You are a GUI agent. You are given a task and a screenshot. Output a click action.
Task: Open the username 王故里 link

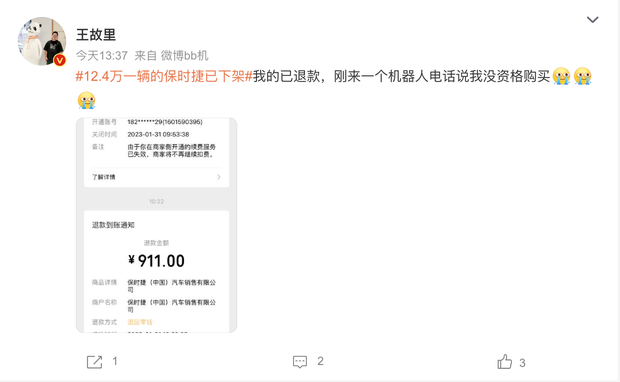coord(96,35)
